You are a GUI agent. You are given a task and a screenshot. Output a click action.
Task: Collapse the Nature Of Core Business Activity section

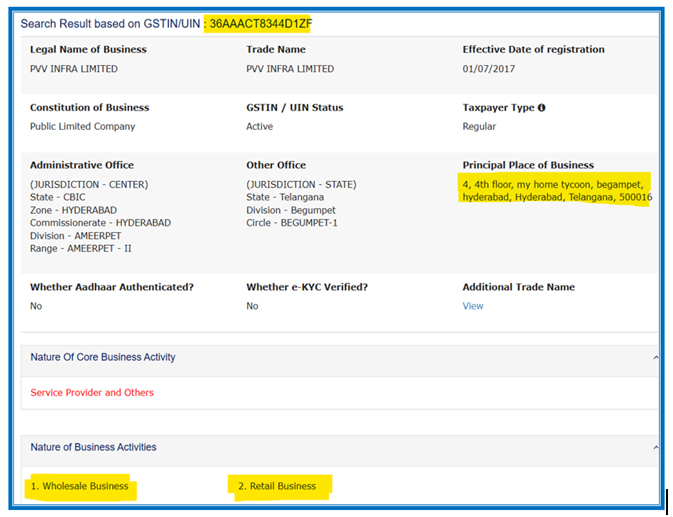point(655,357)
